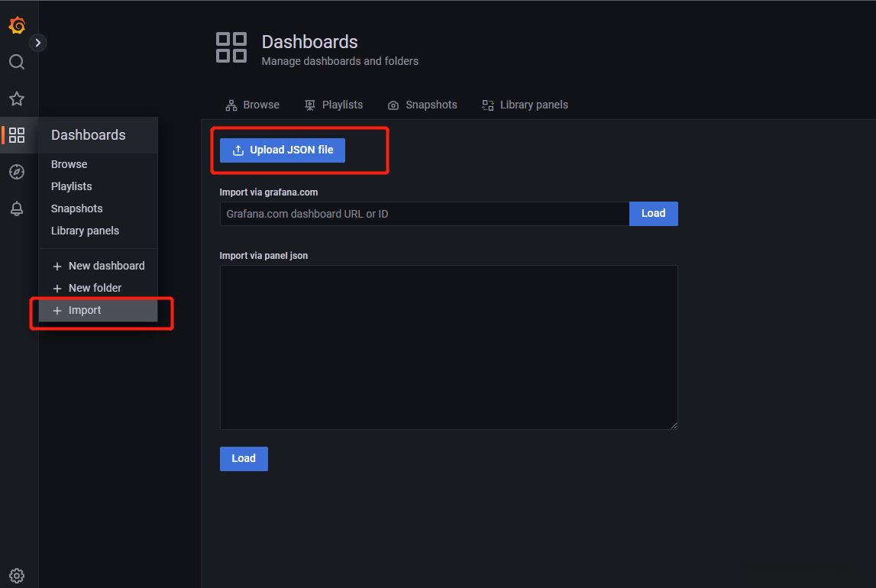The image size is (876, 588).
Task: Click the Upload JSON file button
Action: [x=282, y=150]
